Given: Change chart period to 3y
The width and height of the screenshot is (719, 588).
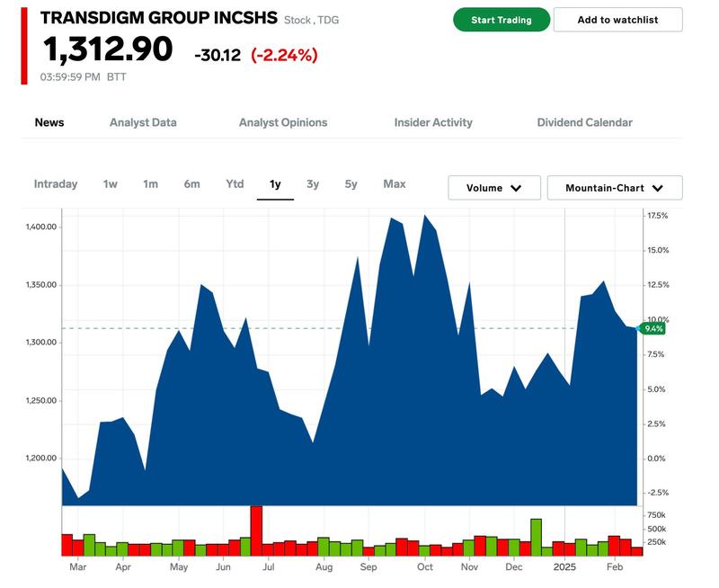Looking at the screenshot, I should [313, 184].
